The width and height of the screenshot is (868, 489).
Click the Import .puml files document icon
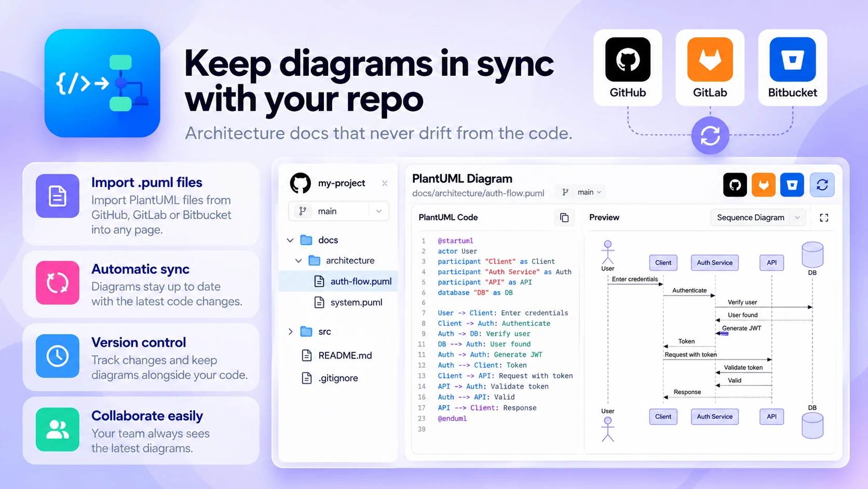tap(58, 196)
